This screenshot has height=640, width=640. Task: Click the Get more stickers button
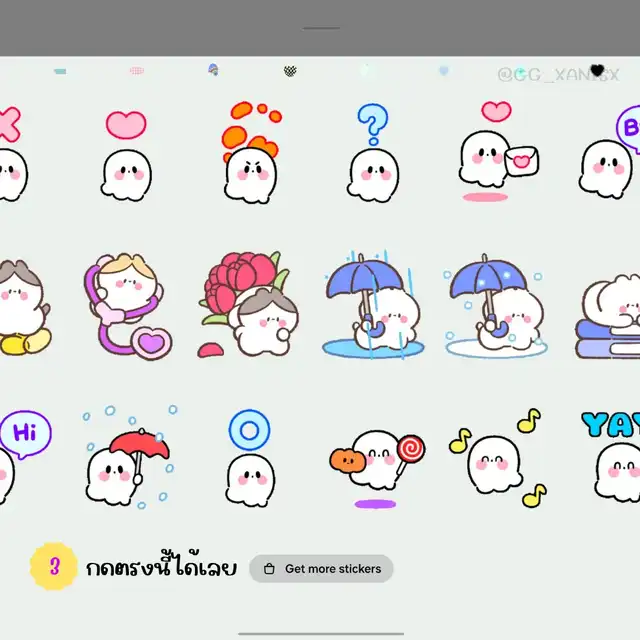point(321,569)
